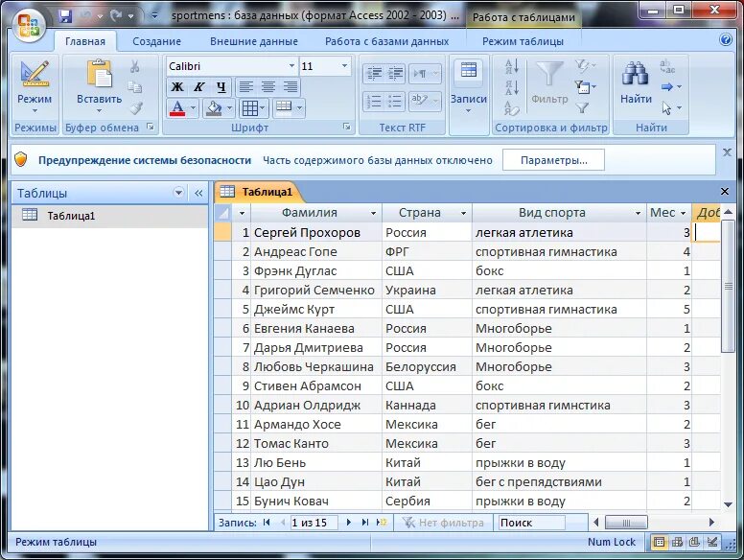
Task: Go to the first record
Action: click(x=267, y=523)
